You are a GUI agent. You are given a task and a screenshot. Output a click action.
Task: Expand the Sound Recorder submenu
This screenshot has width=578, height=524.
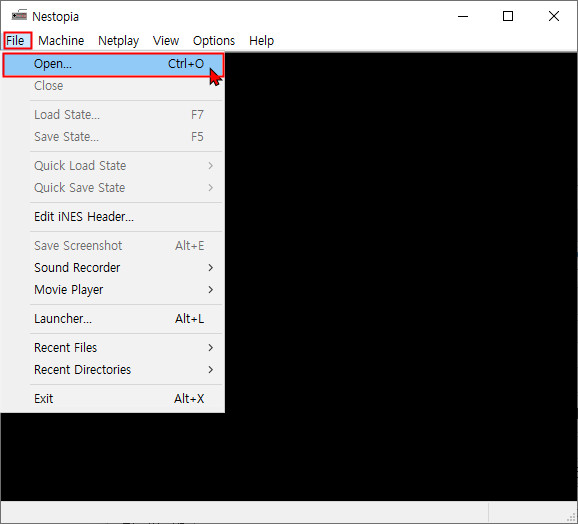coord(113,268)
